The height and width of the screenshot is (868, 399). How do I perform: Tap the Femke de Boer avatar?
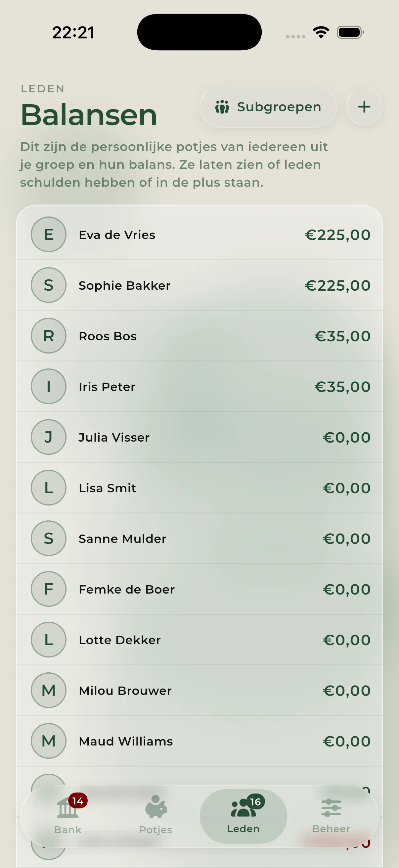pos(49,589)
